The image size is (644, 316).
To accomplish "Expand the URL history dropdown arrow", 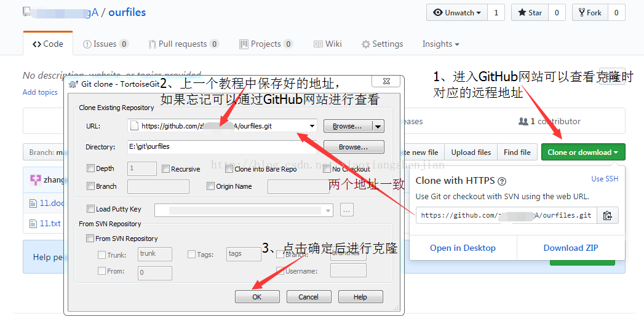I will coord(312,126).
